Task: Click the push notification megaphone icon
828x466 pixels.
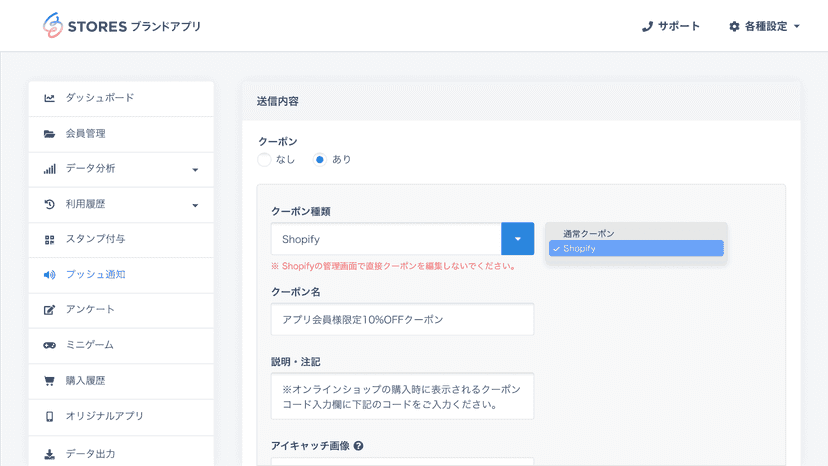Action: [49, 275]
